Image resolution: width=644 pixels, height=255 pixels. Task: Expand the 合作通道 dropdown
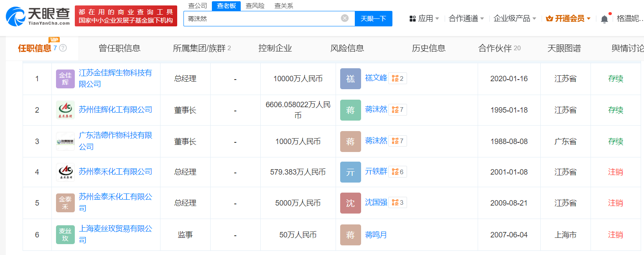tap(466, 18)
